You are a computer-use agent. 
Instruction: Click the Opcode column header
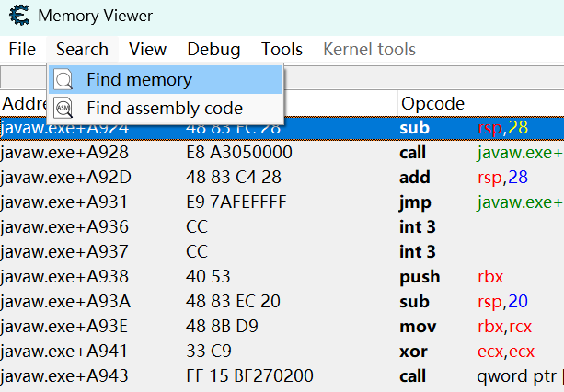[x=432, y=103]
